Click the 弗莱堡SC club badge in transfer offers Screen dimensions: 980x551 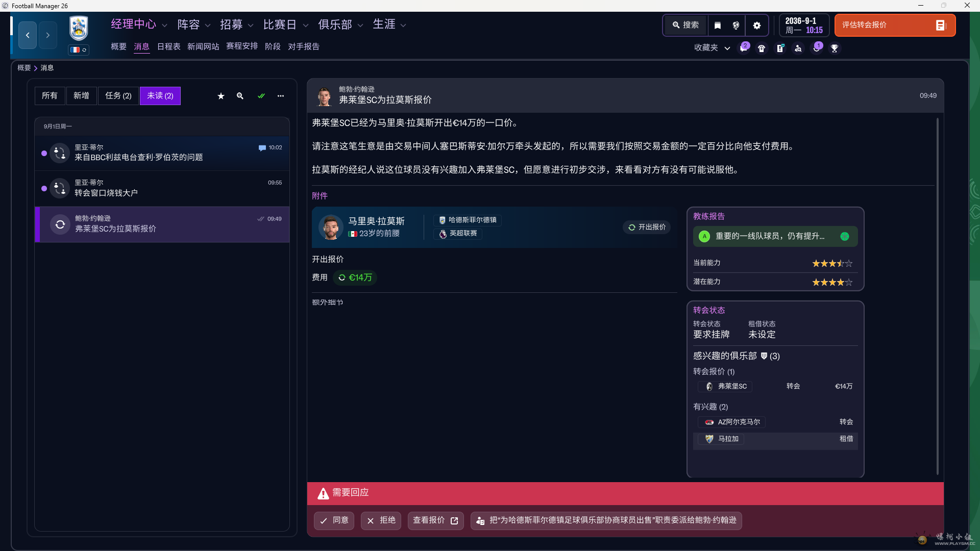pyautogui.click(x=709, y=387)
